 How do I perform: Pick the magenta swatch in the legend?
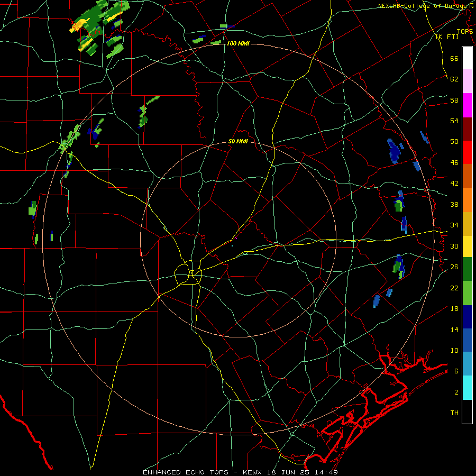point(467,105)
